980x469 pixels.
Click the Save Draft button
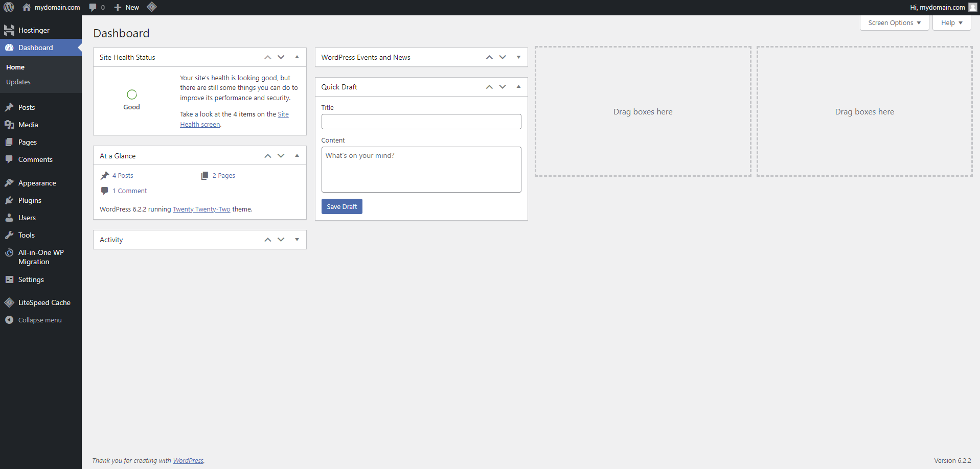[341, 206]
